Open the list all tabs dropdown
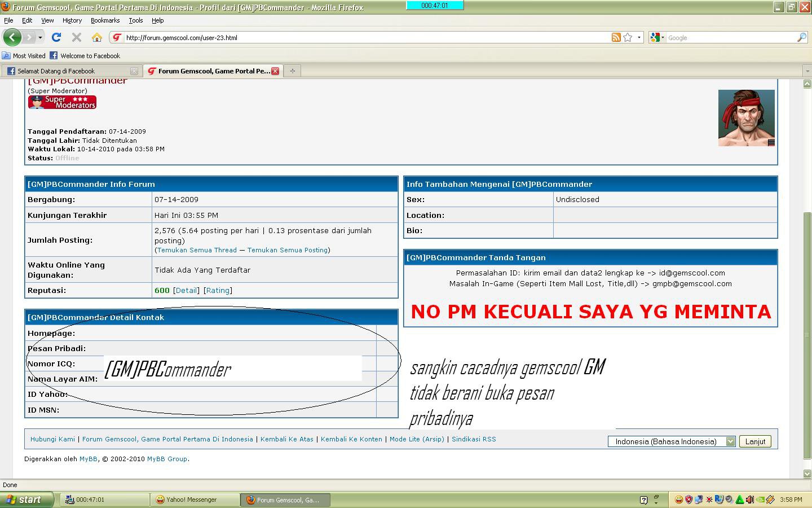Viewport: 812px width, 508px height. coord(807,71)
